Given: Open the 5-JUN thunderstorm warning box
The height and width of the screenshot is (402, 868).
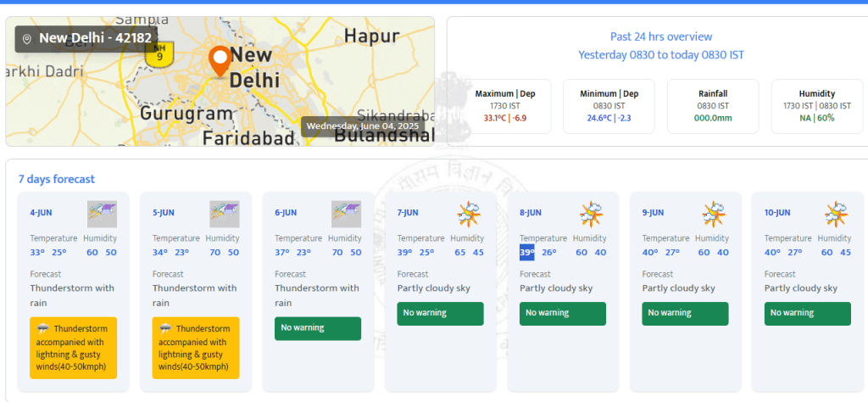Looking at the screenshot, I should coord(196,348).
